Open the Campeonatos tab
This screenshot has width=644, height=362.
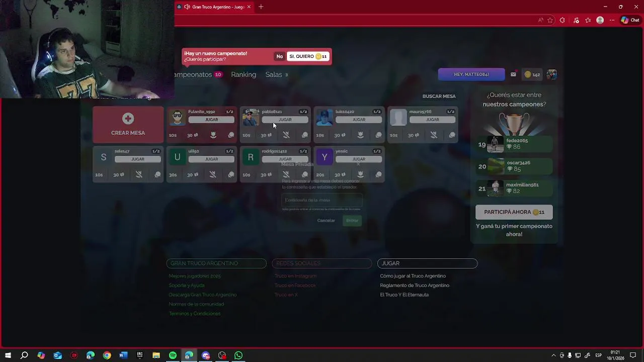[198, 74]
